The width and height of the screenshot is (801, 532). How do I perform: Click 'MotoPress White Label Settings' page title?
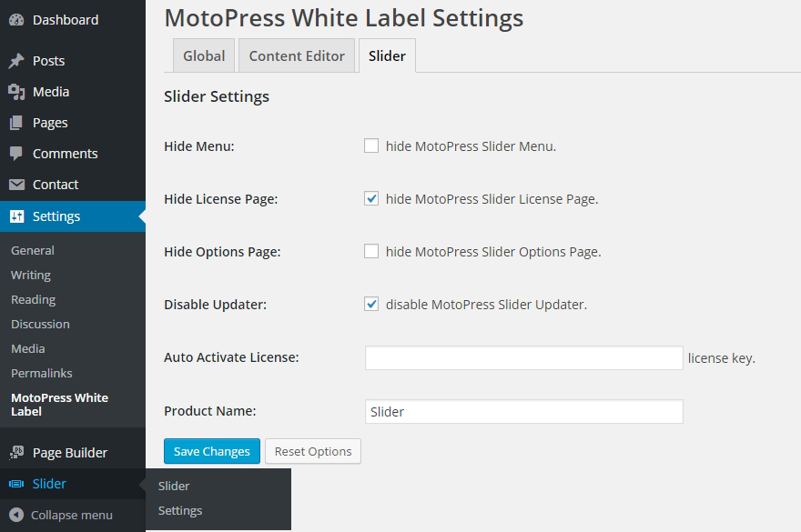344,18
